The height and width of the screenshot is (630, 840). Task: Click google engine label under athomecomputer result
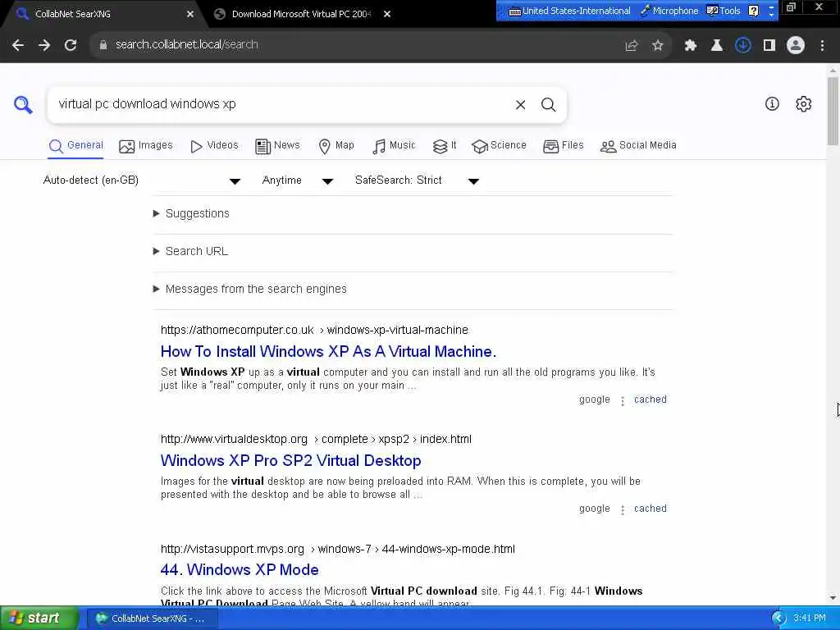[x=595, y=399]
